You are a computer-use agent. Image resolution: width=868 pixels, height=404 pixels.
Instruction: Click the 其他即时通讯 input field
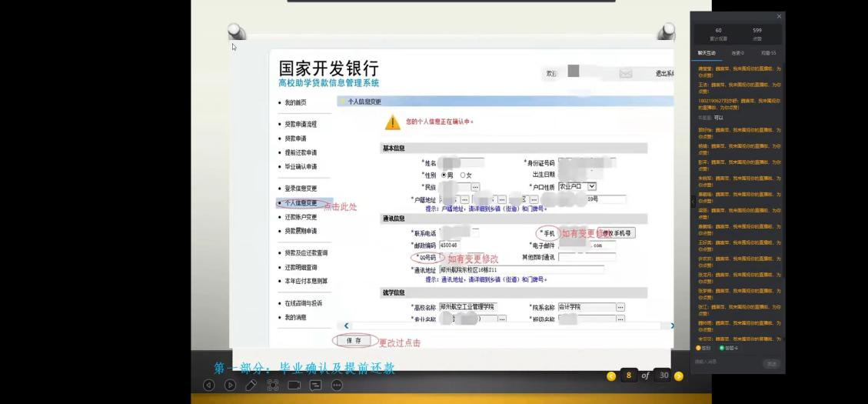(x=587, y=257)
